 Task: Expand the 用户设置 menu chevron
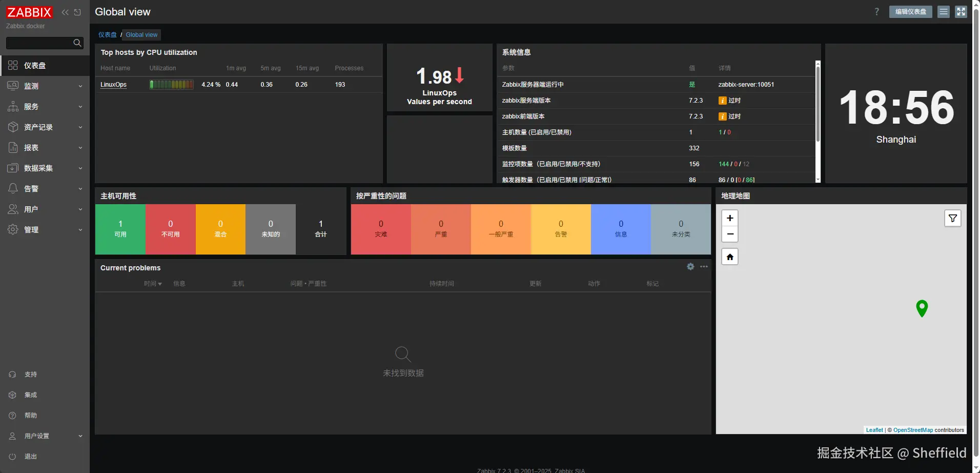click(80, 436)
